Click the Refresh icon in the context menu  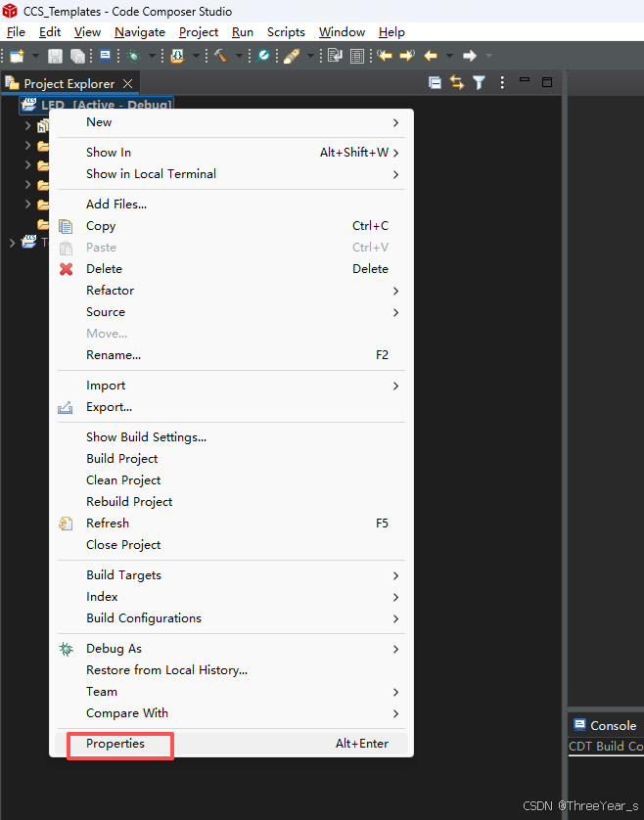[x=66, y=524]
